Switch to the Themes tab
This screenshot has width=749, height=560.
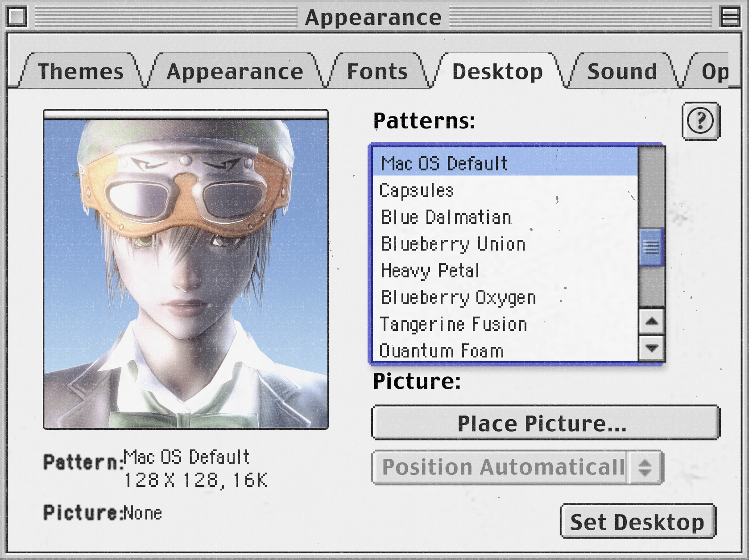tap(81, 71)
